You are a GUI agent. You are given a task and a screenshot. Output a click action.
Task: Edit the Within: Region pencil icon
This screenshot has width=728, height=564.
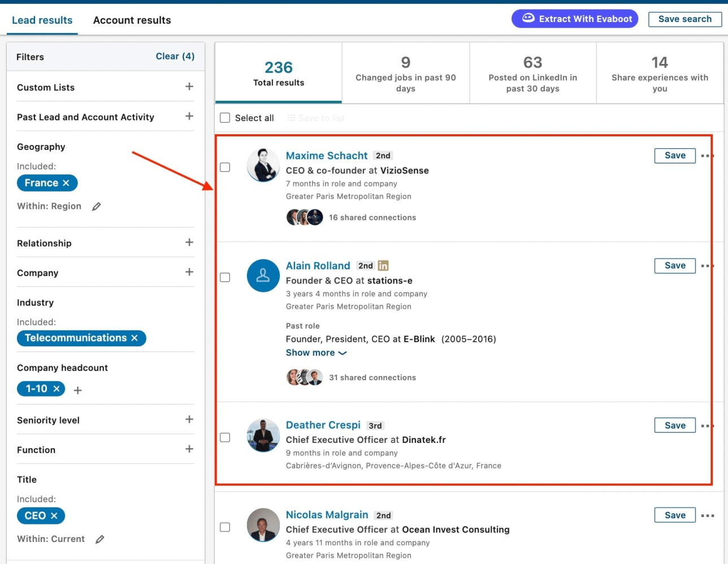(97, 206)
